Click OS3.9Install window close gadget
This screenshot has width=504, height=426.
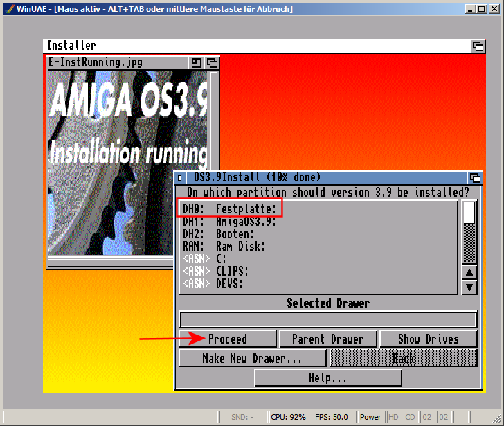click(x=180, y=177)
